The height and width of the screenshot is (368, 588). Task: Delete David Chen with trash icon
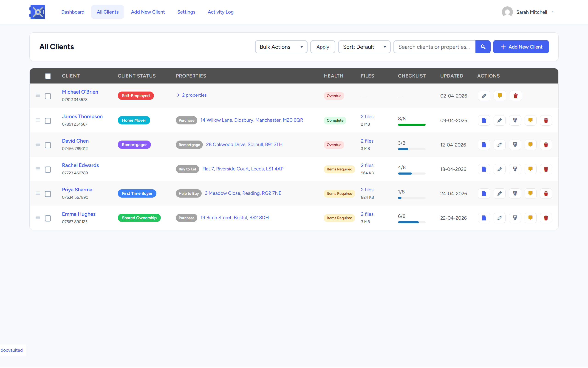546,145
